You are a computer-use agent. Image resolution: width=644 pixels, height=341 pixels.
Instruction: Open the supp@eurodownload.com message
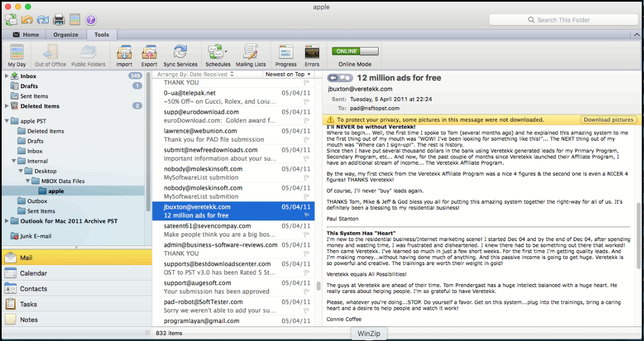click(233, 116)
